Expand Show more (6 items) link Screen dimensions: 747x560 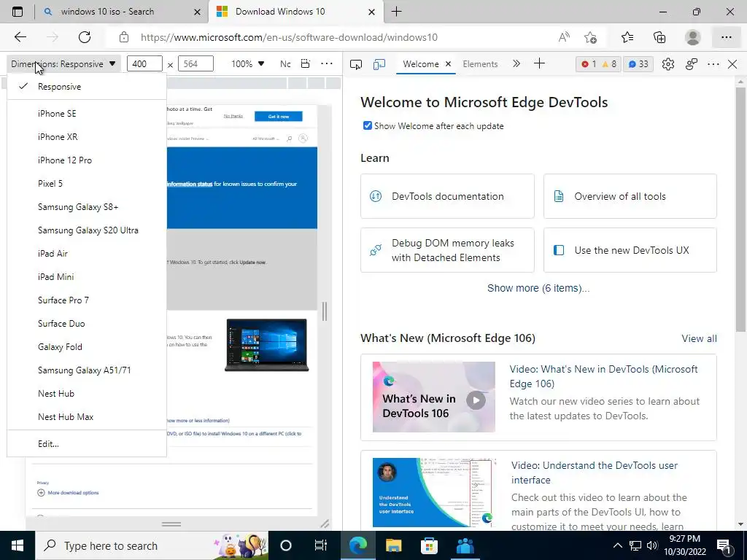click(538, 288)
